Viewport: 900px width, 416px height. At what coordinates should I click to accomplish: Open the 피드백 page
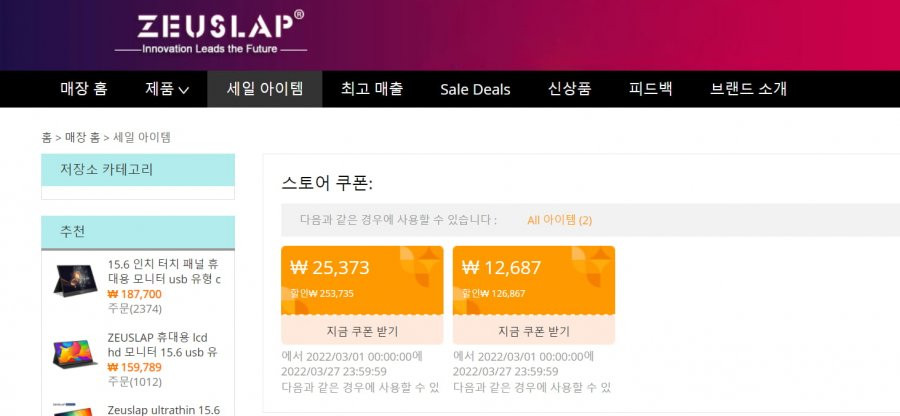(650, 89)
